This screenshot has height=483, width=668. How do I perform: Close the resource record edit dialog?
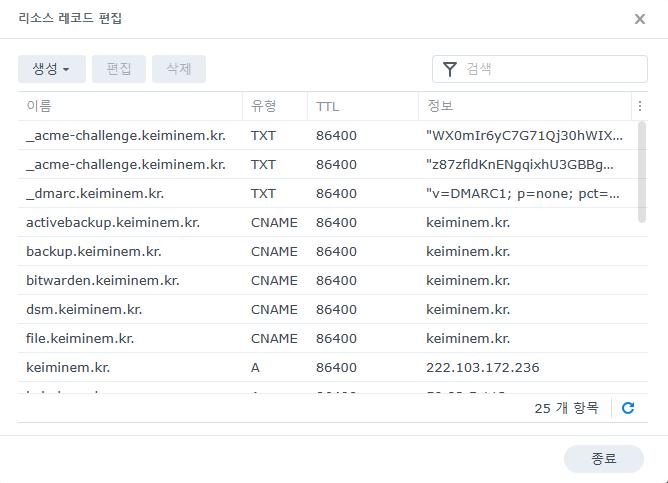click(640, 19)
